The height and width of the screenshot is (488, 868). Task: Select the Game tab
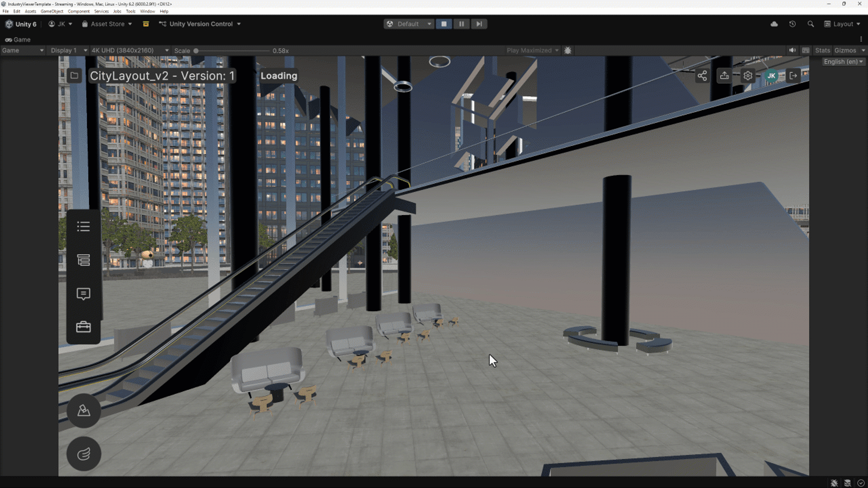(x=18, y=40)
